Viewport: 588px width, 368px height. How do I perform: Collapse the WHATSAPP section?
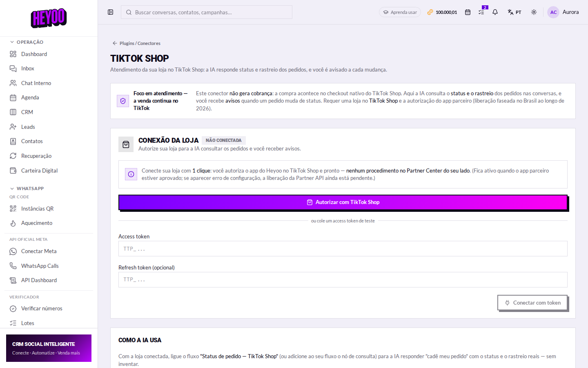click(x=27, y=188)
